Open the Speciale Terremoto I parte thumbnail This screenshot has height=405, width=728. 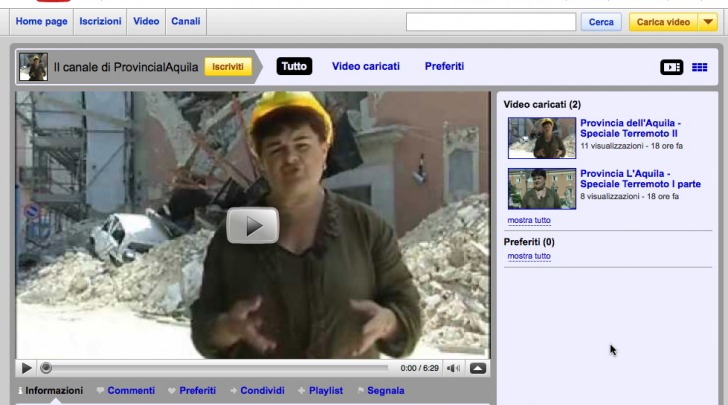(542, 189)
